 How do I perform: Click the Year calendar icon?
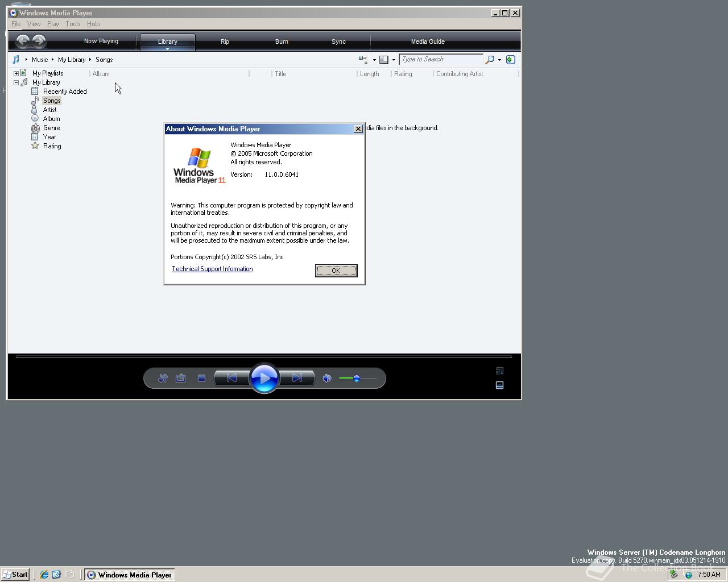[35, 136]
